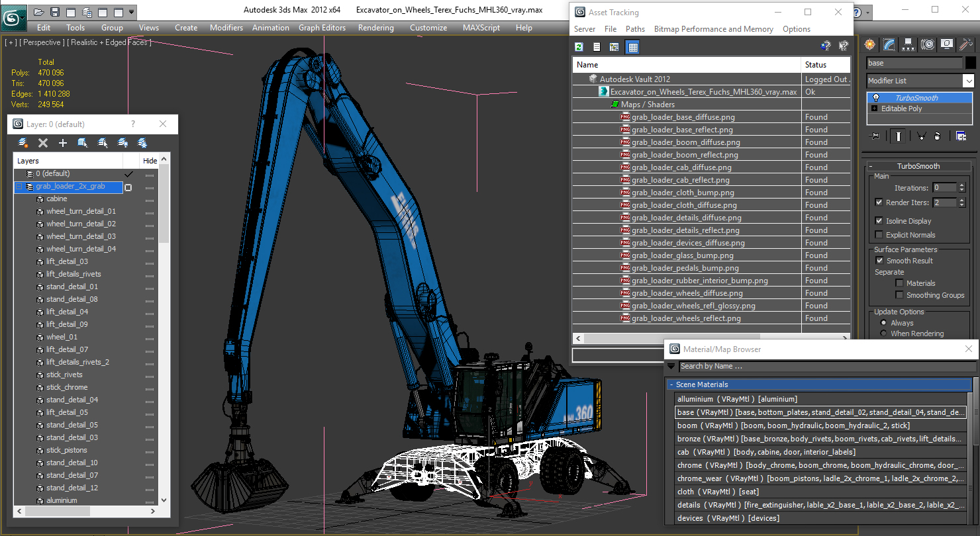Click the Status column header in Asset Tracking
This screenshot has height=536, width=980.
[826, 65]
